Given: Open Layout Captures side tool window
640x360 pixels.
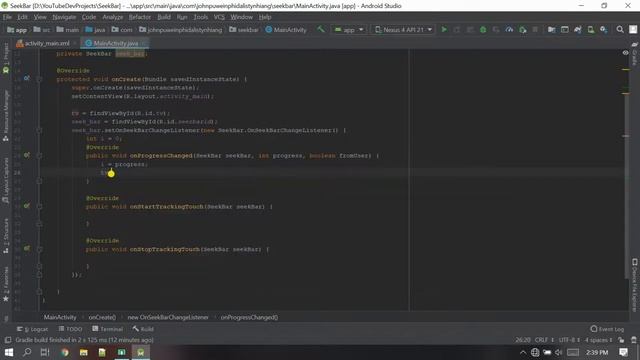Looking at the screenshot, I should pos(6,180).
